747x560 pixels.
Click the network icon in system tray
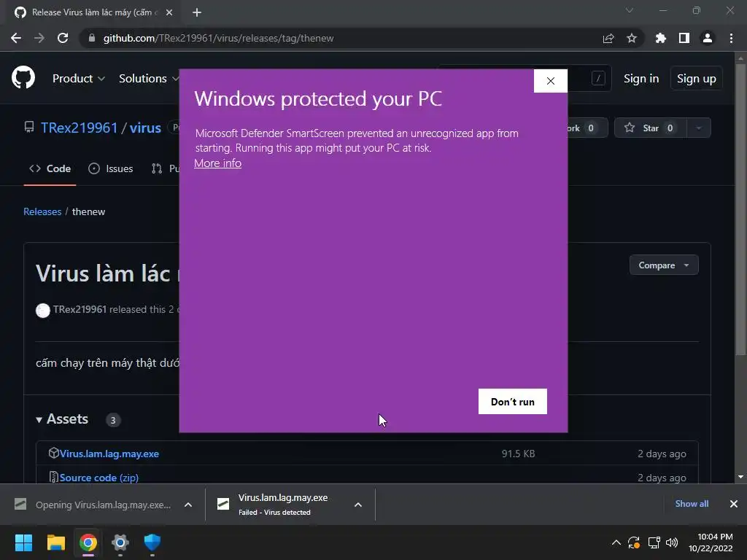[x=654, y=542]
